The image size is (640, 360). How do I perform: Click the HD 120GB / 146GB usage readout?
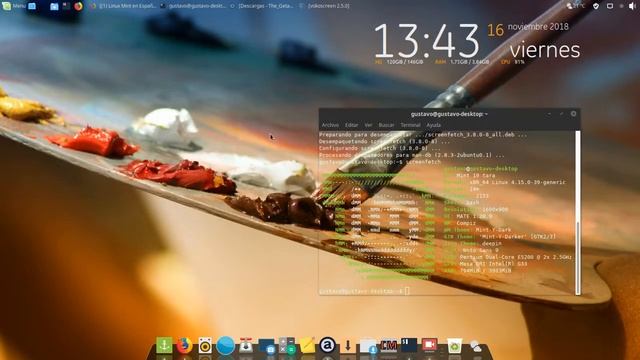coord(399,62)
